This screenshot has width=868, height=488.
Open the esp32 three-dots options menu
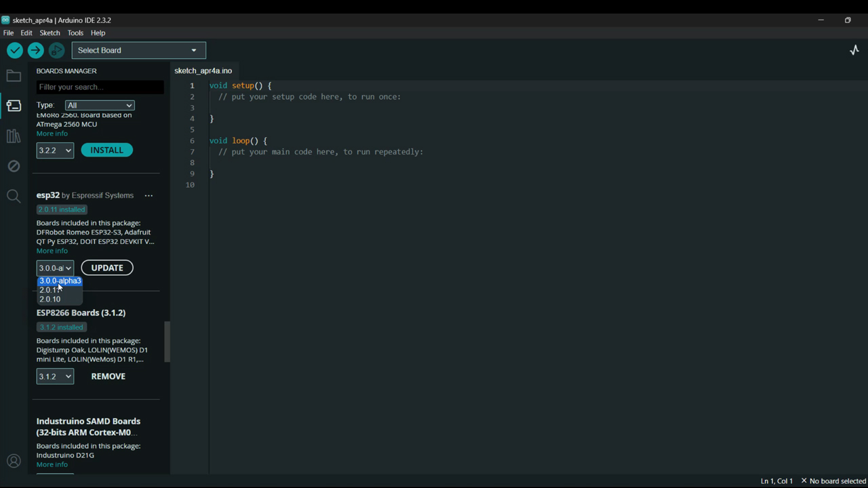(149, 196)
